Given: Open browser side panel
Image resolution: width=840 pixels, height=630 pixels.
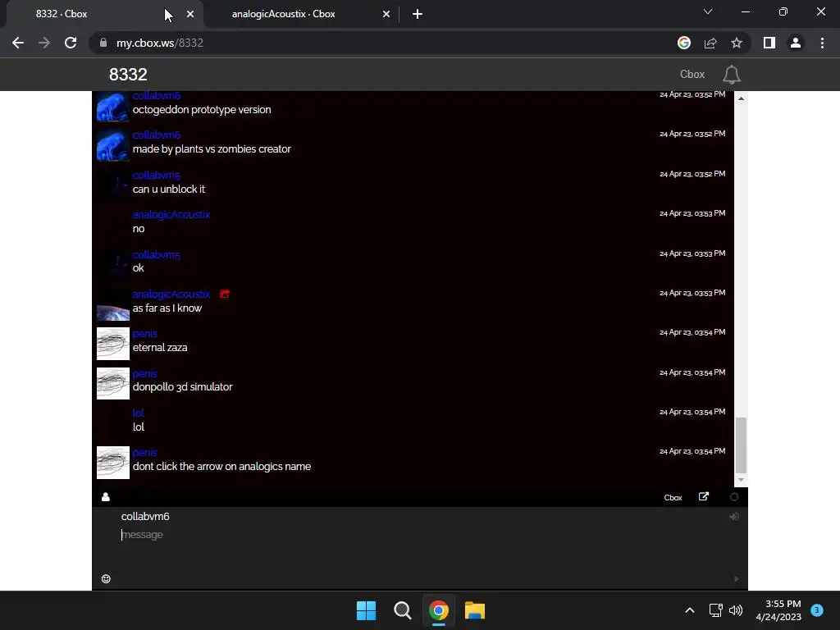Looking at the screenshot, I should [x=769, y=43].
